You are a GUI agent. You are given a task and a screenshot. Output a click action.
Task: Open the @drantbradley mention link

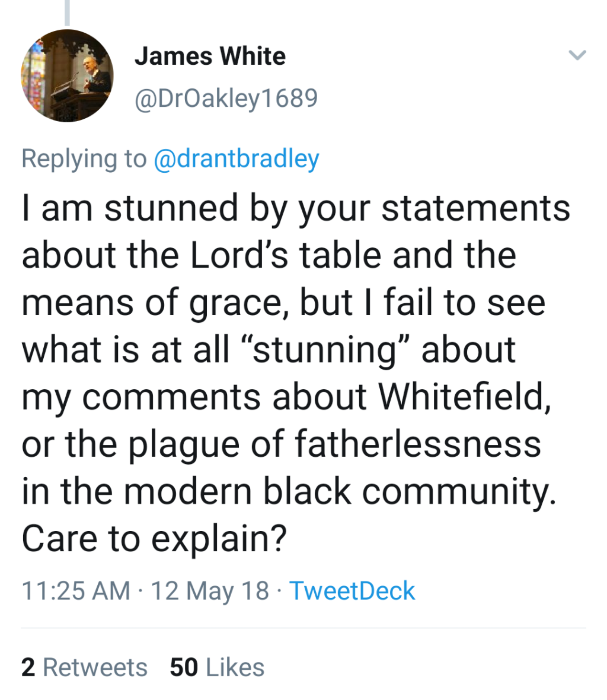pos(237,159)
